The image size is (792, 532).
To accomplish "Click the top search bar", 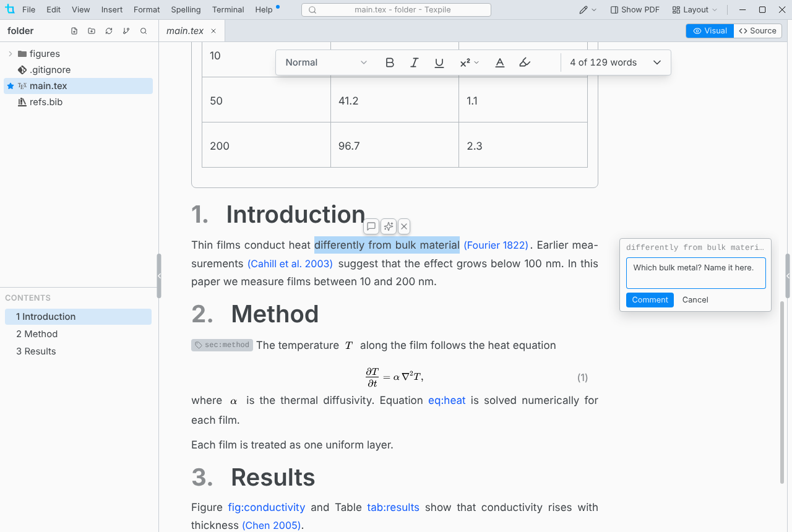I will 396,10.
